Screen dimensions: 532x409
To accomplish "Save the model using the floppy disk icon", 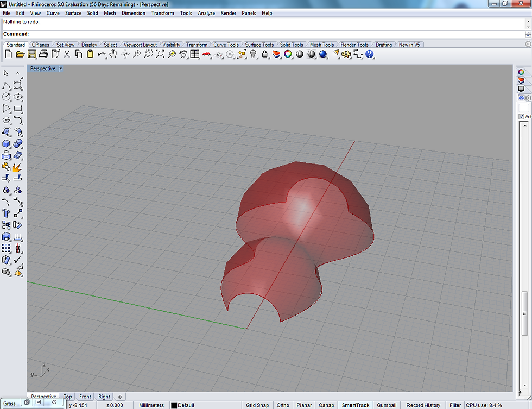I will 32,54.
